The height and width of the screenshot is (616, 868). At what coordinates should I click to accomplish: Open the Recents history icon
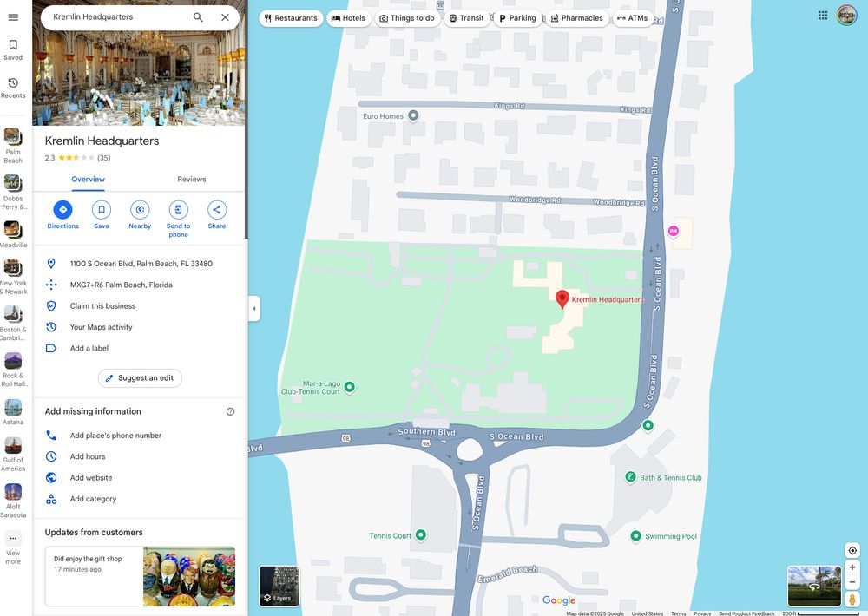(x=13, y=83)
